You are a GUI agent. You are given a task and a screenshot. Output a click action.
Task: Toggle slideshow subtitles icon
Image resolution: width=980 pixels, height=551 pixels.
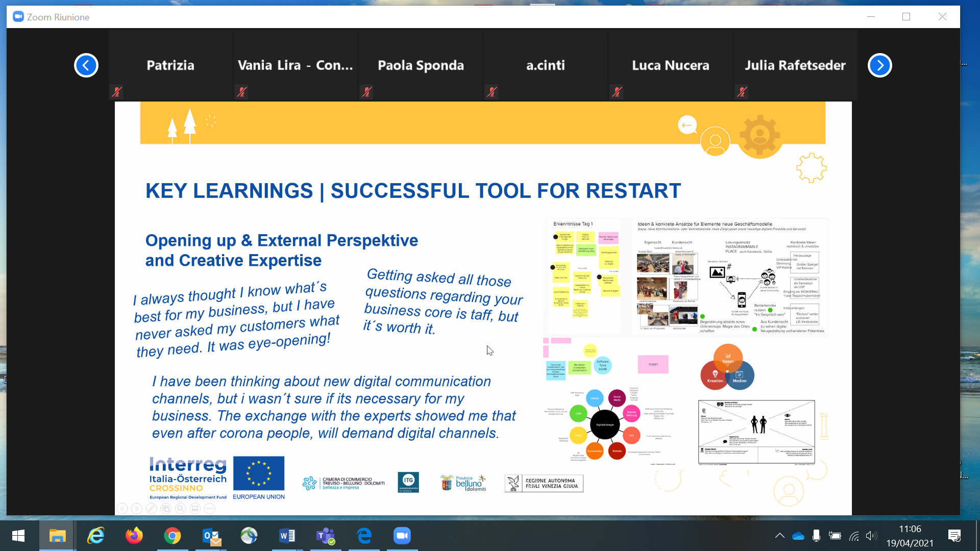(195, 508)
